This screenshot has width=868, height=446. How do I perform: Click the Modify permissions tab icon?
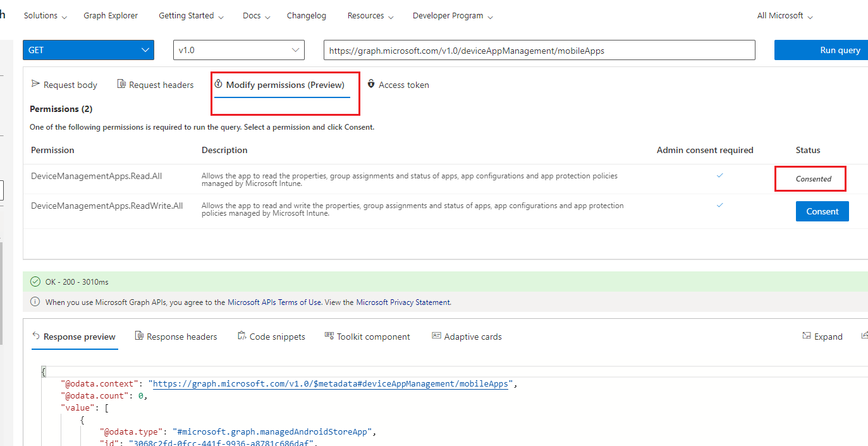(x=219, y=84)
